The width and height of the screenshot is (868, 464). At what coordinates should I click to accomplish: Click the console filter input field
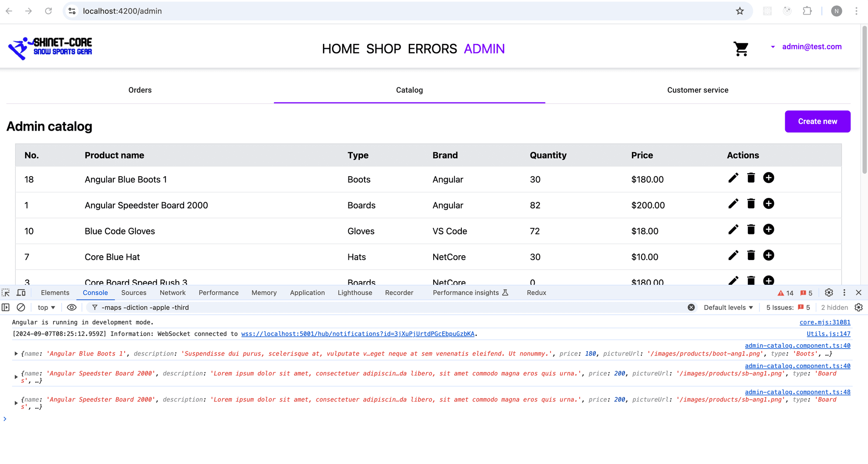point(391,307)
